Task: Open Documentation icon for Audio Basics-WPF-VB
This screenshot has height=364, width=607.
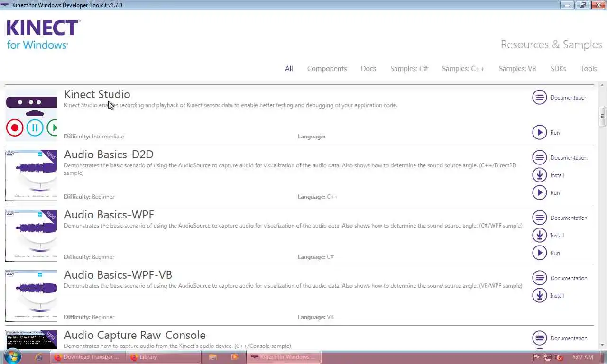Action: [539, 278]
